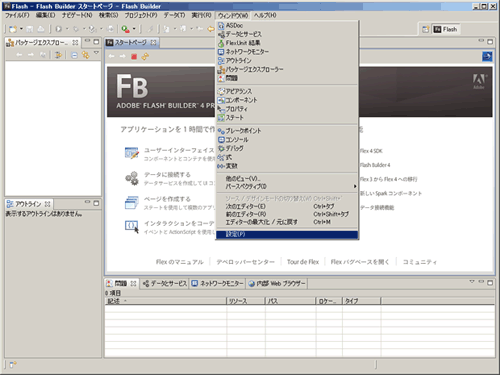The width and height of the screenshot is (500, 375).
Task: Close the アウトライン tab
Action: [47, 204]
